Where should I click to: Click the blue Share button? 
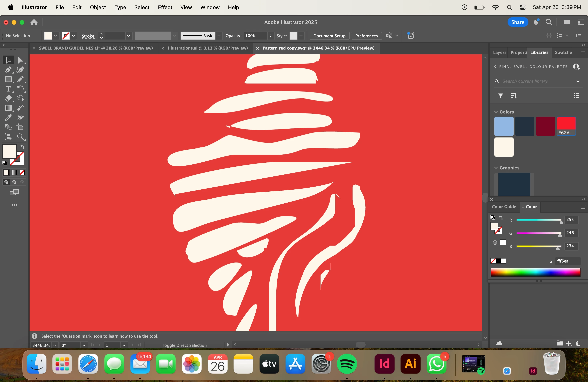(518, 22)
